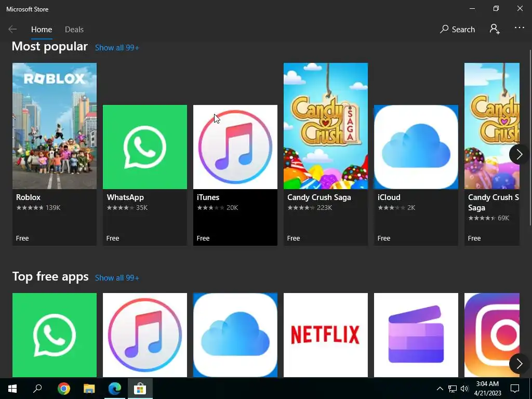Open the network status tray icon

pyautogui.click(x=453, y=389)
